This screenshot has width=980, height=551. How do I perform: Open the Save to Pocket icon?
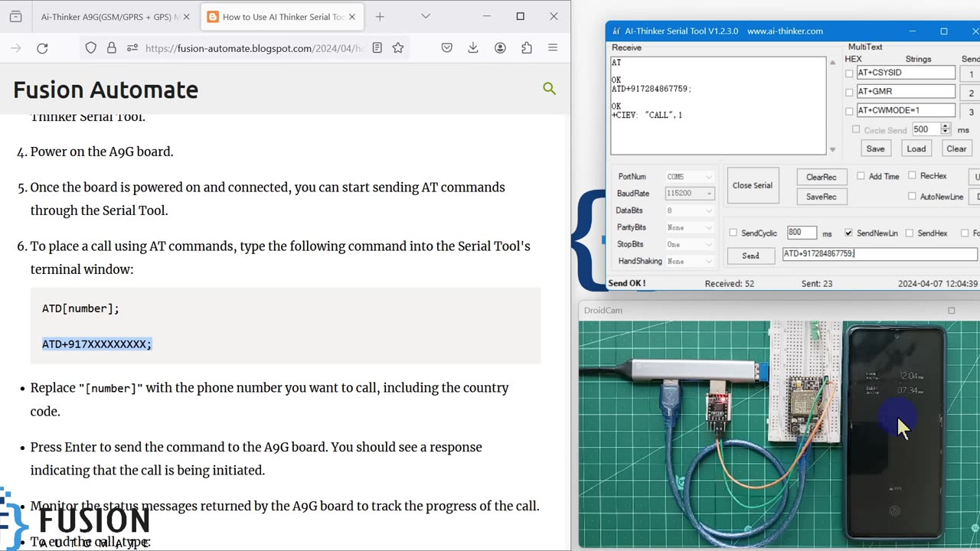[446, 48]
